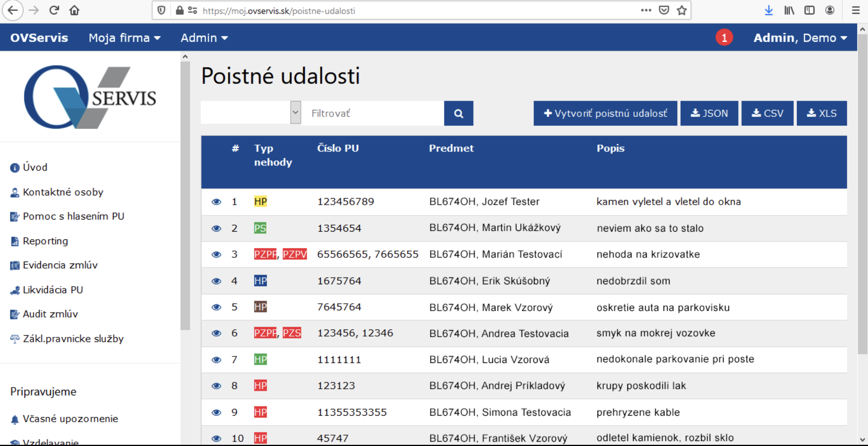Image resolution: width=868 pixels, height=446 pixels.
Task: Open Likvidácia PU in the sidebar
Action: pos(46,290)
